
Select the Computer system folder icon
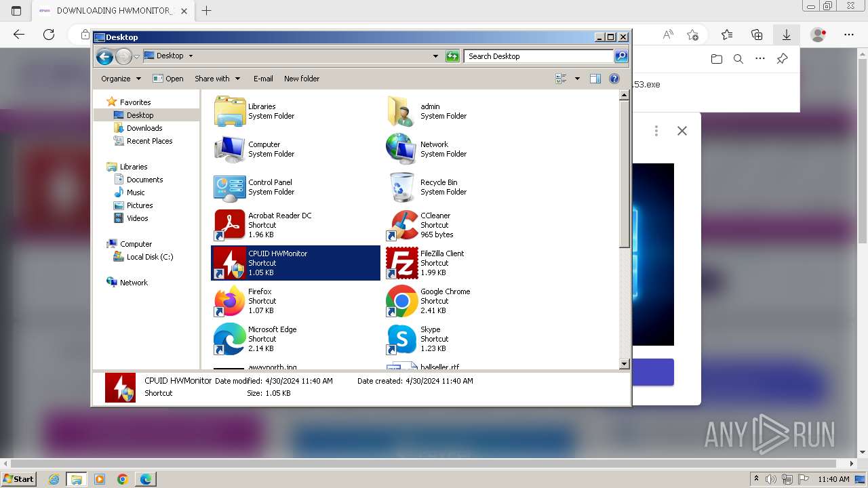229,149
